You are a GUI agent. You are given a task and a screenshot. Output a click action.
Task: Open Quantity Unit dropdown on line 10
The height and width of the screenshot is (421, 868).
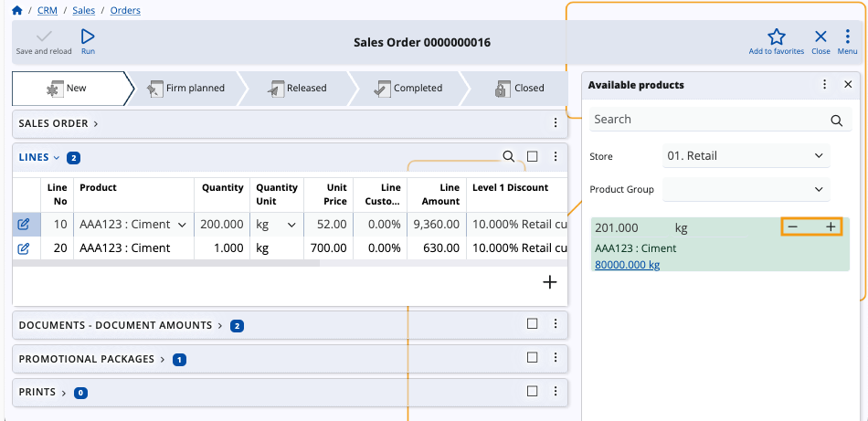click(291, 226)
